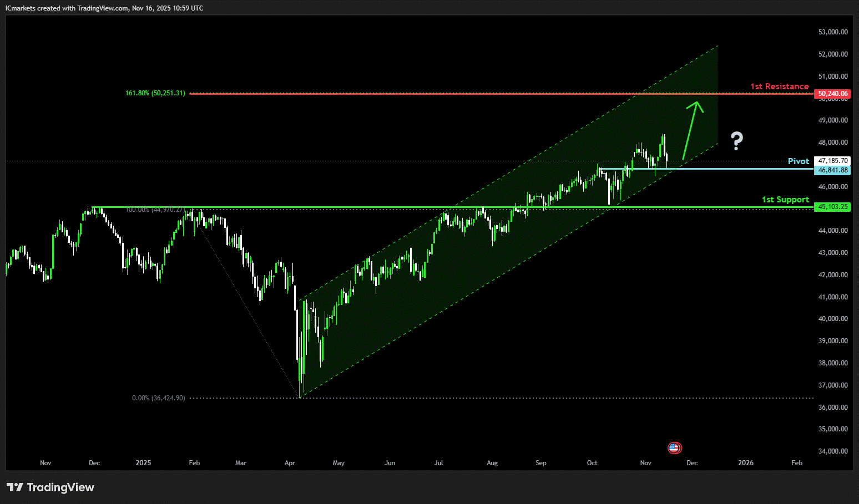Click the Apr marker on time axis
Screen dimensions: 859x504
point(290,463)
